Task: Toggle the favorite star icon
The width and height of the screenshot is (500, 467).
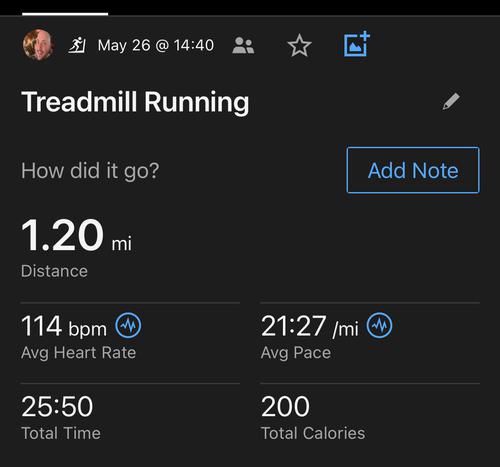Action: (299, 45)
